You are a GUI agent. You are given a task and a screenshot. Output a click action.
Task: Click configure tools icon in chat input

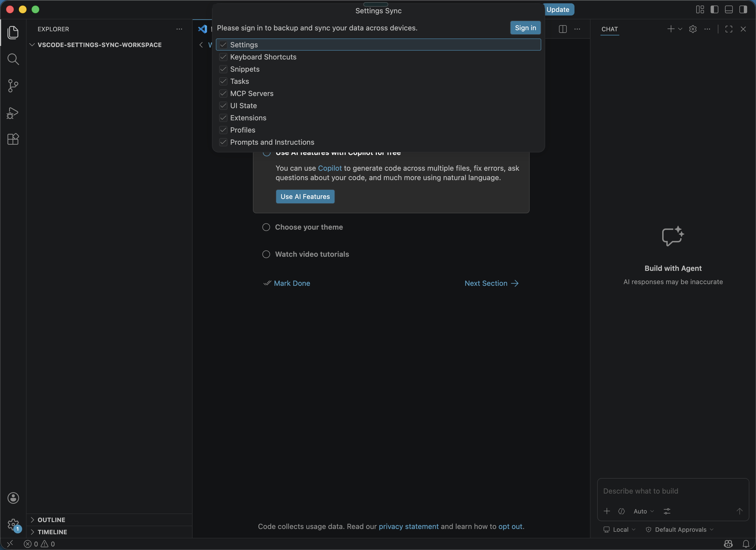667,511
